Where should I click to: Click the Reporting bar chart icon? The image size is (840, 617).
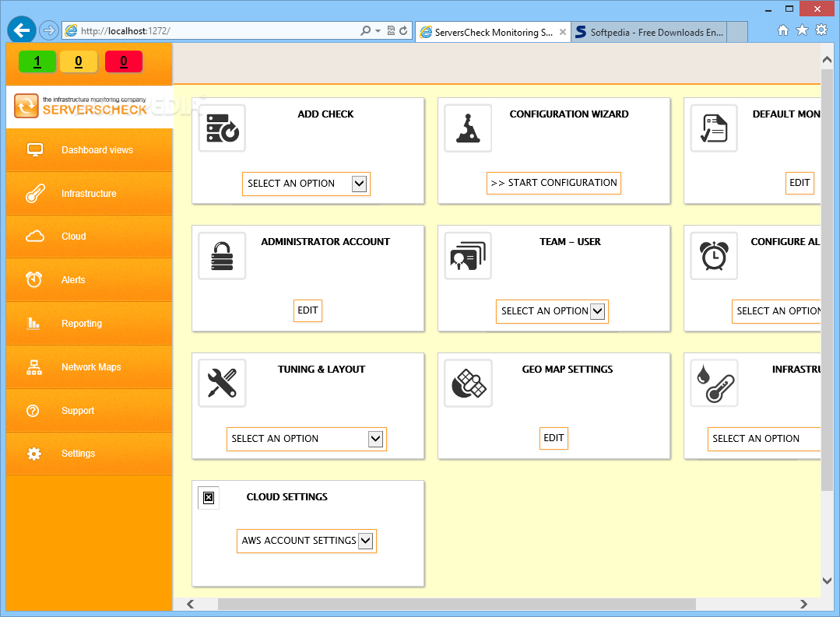(33, 323)
